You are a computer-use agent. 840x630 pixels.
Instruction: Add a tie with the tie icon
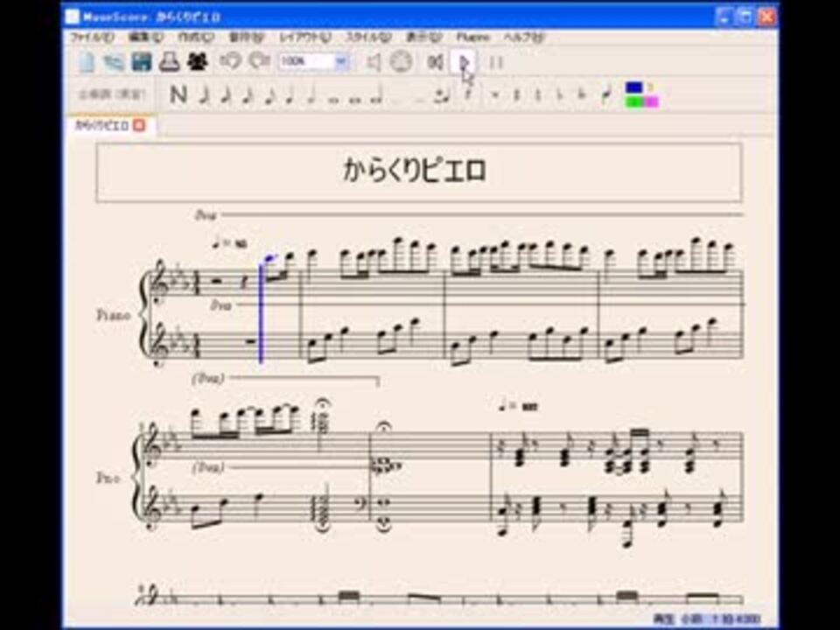pos(443,96)
